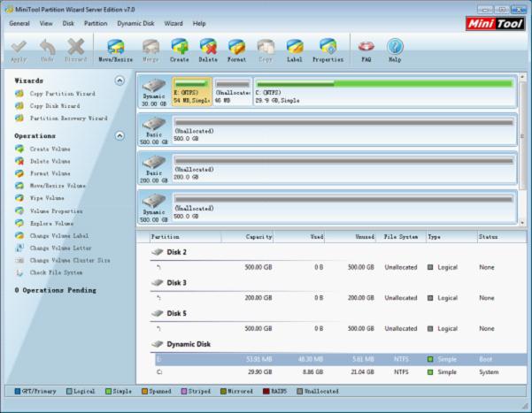Select Disk 3 200.00 GB unallocated row

(339, 298)
